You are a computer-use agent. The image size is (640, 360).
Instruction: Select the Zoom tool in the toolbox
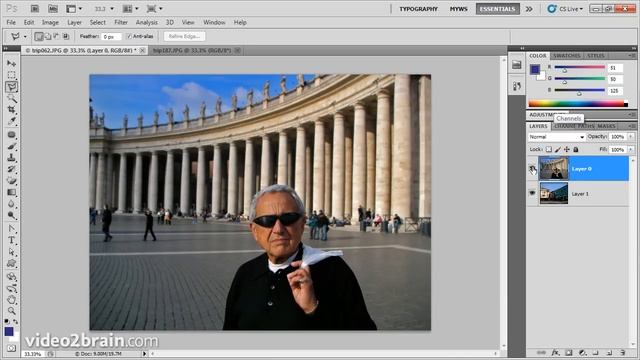[11, 311]
